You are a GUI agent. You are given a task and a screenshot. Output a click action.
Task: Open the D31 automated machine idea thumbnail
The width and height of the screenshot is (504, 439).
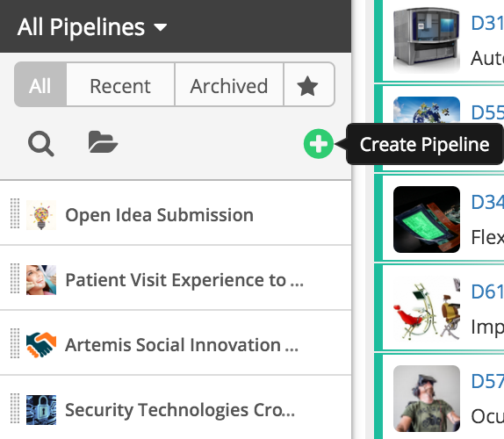tap(427, 40)
